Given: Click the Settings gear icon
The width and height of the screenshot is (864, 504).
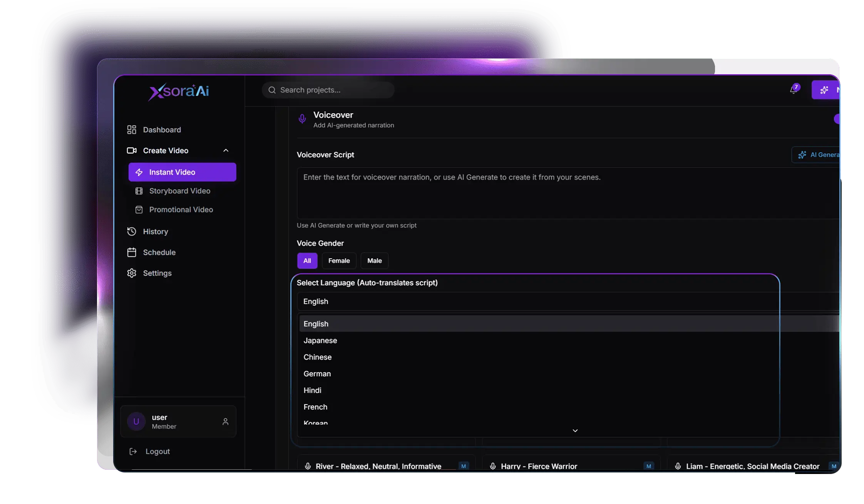Looking at the screenshot, I should pyautogui.click(x=132, y=273).
